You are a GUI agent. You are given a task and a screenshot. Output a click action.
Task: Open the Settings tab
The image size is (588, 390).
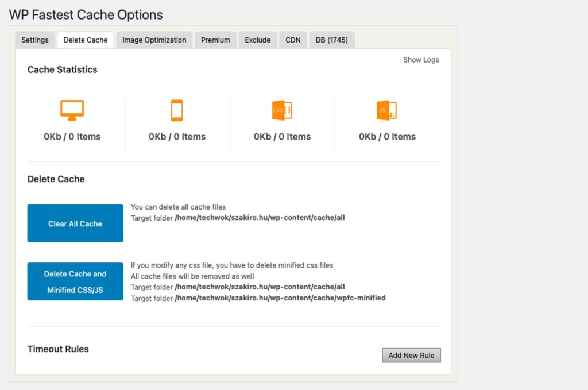(35, 40)
